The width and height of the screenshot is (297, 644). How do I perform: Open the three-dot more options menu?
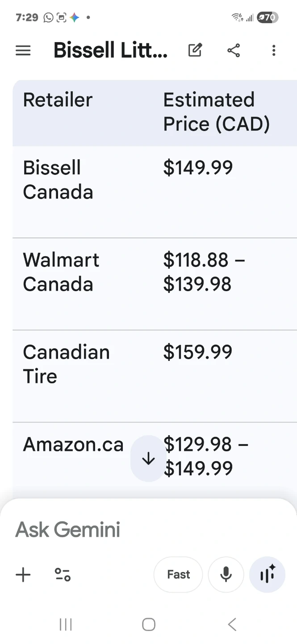pyautogui.click(x=274, y=51)
